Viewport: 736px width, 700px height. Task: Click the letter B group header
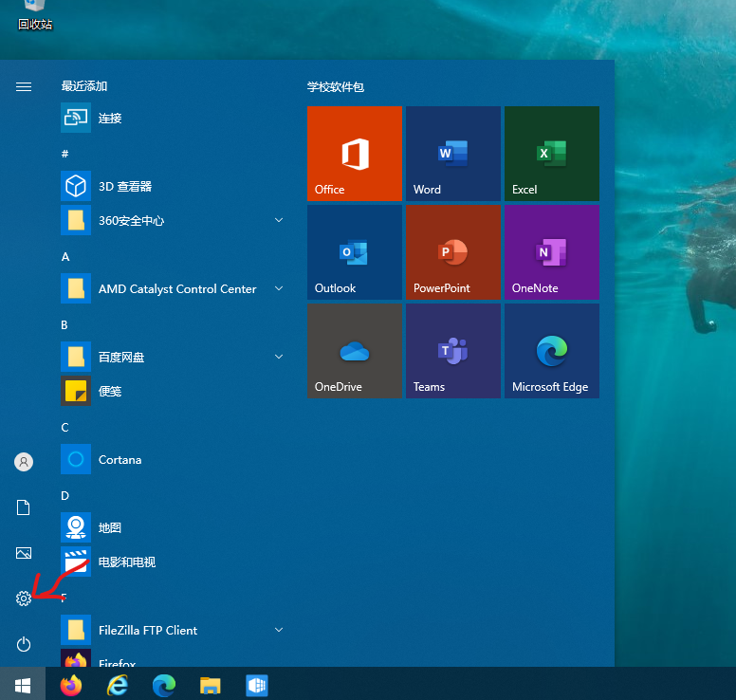64,325
